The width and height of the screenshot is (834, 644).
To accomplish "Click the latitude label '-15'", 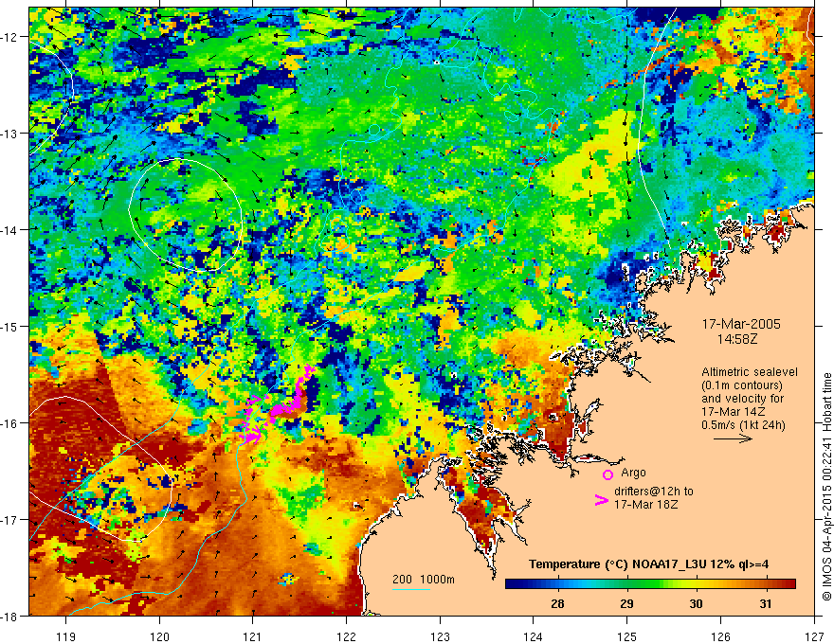I will coord(10,326).
